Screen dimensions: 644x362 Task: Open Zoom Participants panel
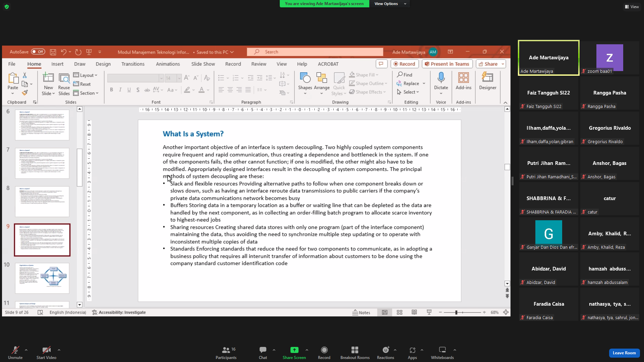(x=226, y=353)
